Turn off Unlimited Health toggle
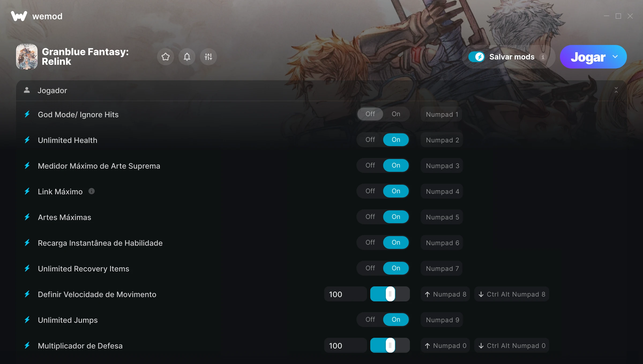Viewport: 643px width, 364px height. coord(370,140)
